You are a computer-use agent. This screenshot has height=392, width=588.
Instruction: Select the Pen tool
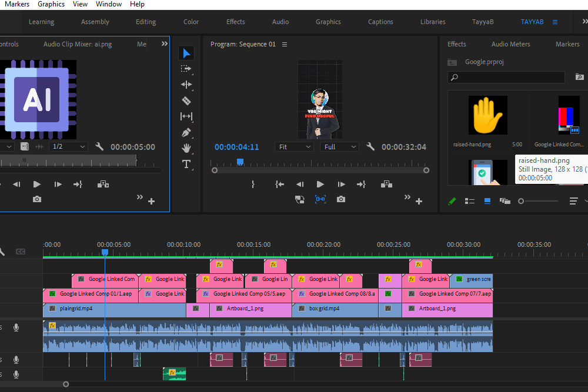tap(186, 132)
